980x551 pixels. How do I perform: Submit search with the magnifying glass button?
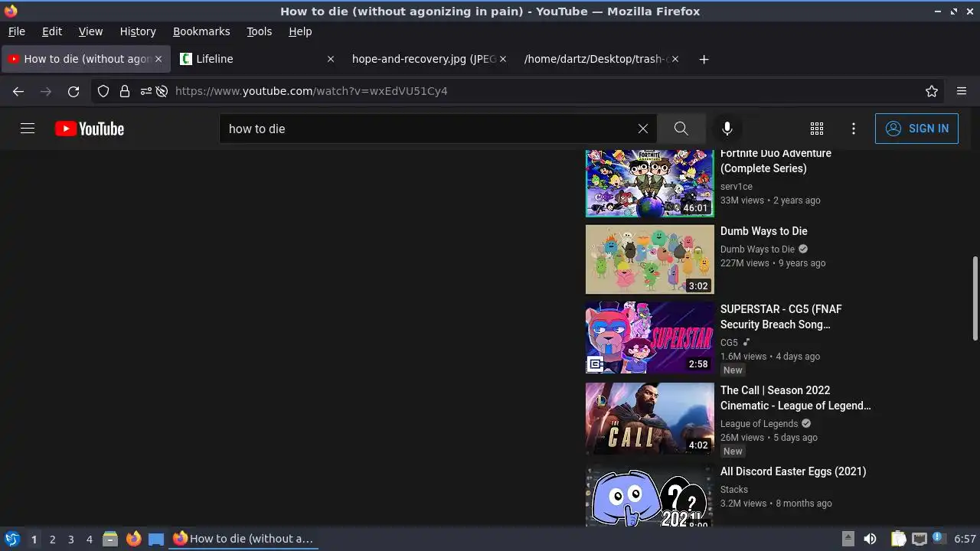(x=681, y=129)
